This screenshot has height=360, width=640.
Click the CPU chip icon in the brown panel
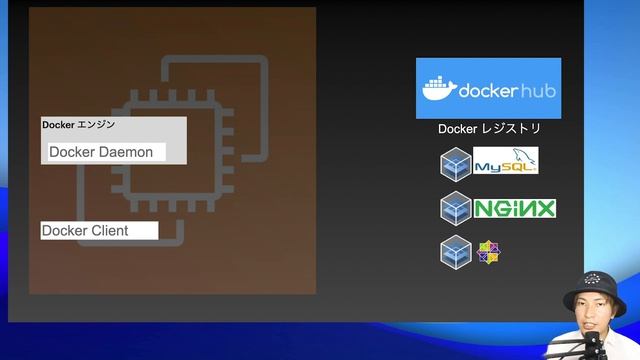pos(173,151)
